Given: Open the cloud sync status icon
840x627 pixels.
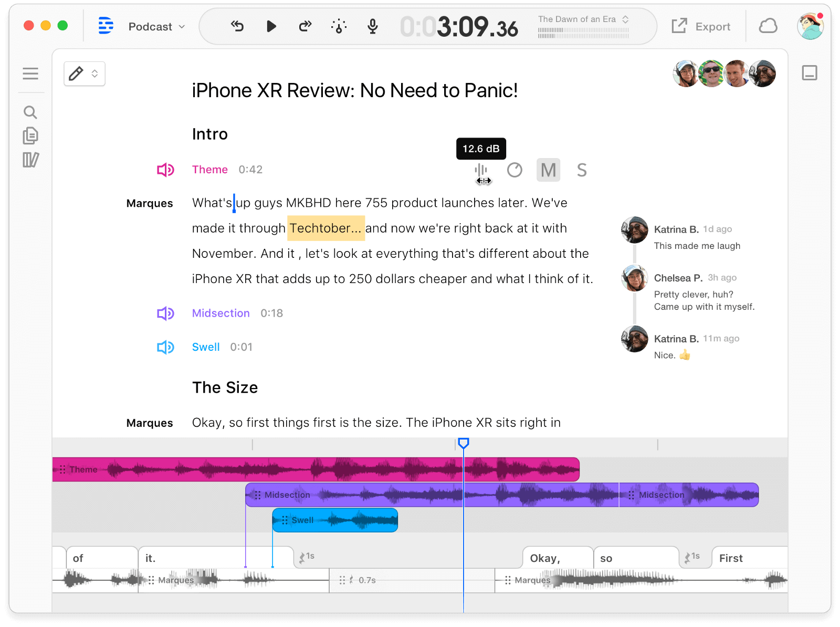Looking at the screenshot, I should click(x=768, y=26).
